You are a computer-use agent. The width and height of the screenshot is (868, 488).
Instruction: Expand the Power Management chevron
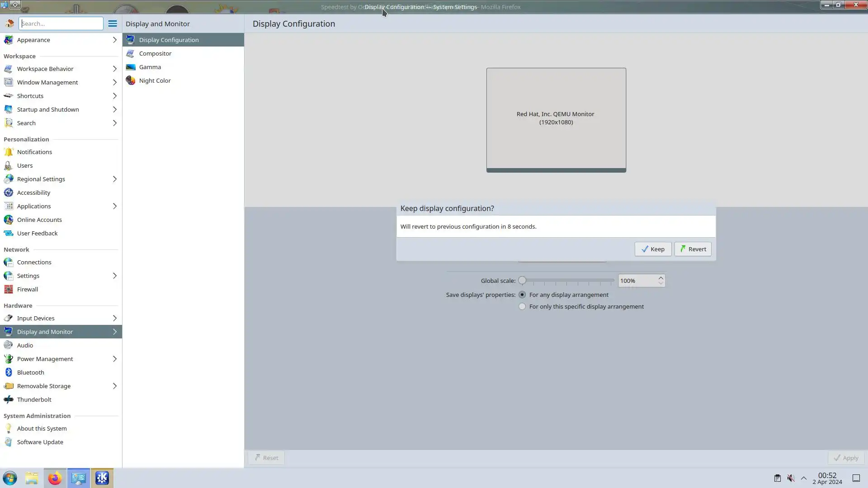click(114, 359)
